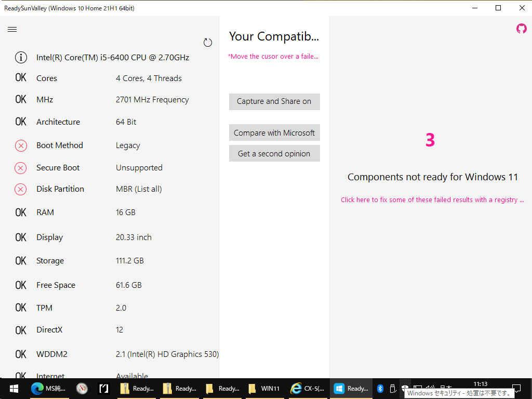Click the TPM 2.0 value
Image resolution: width=532 pixels, height=399 pixels.
(x=121, y=308)
